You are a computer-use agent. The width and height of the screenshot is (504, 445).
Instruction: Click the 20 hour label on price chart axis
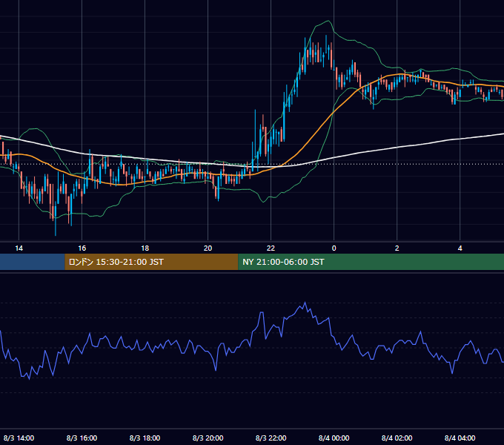[x=208, y=248]
